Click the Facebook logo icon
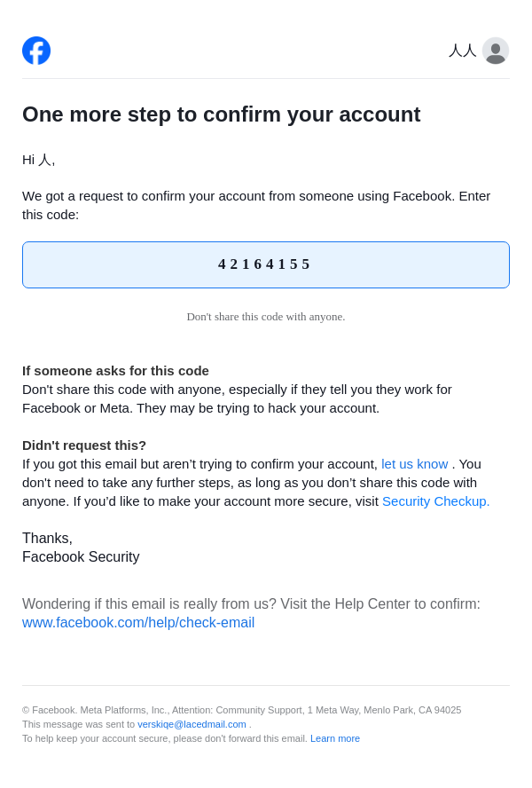This screenshot has height=788, width=532. tap(36, 51)
